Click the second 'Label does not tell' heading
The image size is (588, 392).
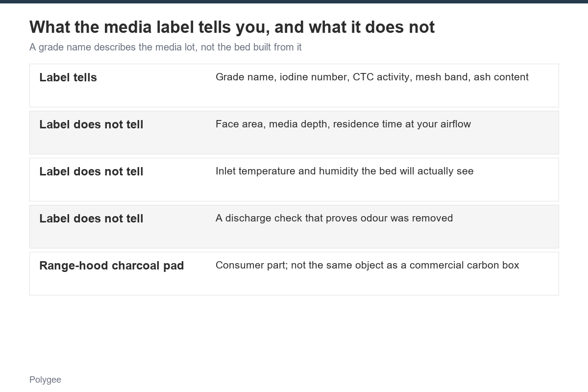(x=91, y=171)
